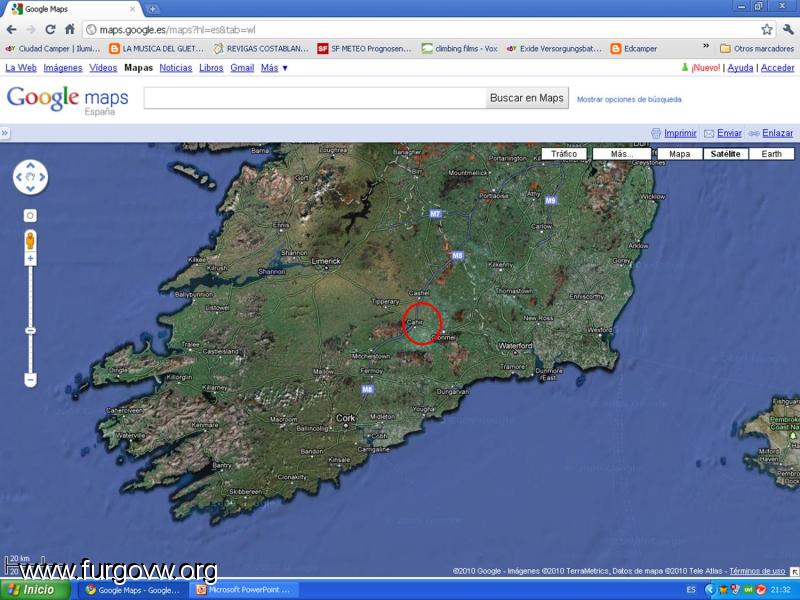Click the M9 motorway shield on the map
This screenshot has width=800, height=600.
click(x=550, y=201)
